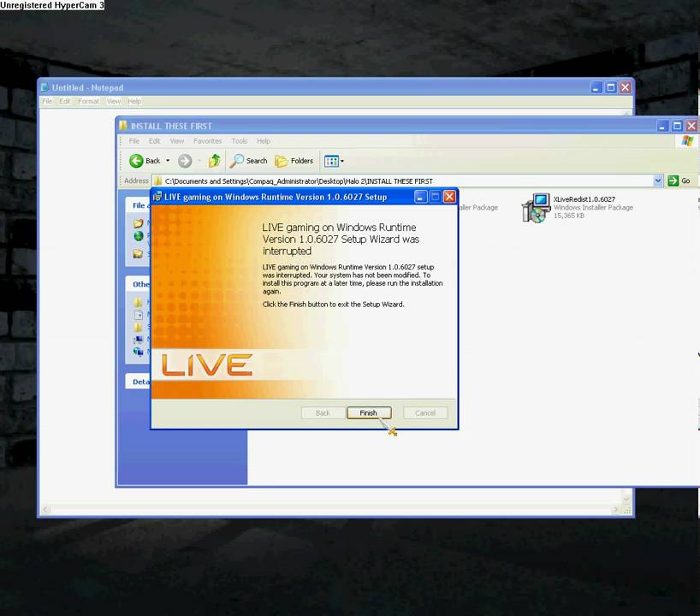This screenshot has height=616, width=700.
Task: Open Notepad Edit menu
Action: tap(65, 101)
